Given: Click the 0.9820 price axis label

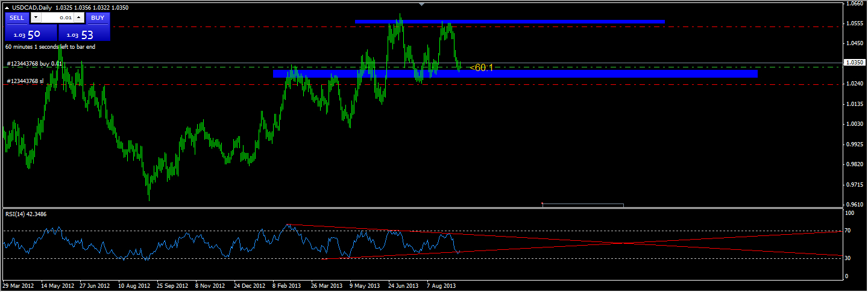Looking at the screenshot, I should click(856, 164).
